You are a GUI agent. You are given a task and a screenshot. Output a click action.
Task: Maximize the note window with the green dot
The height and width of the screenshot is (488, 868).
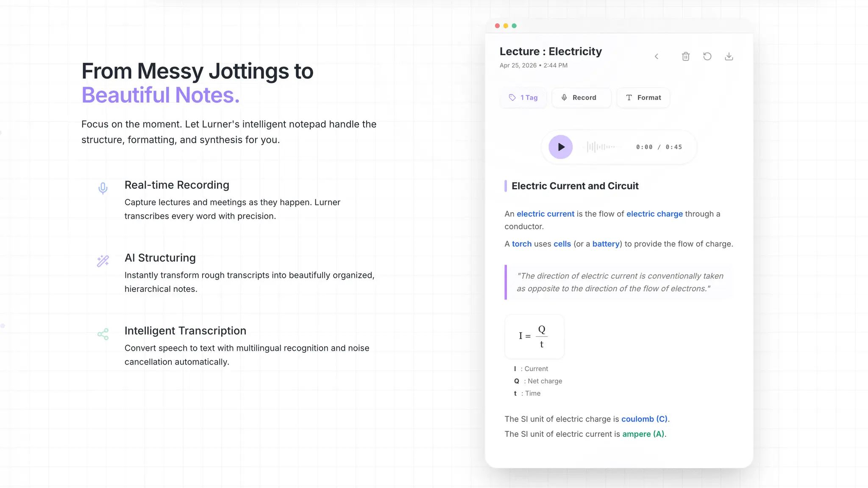(514, 26)
